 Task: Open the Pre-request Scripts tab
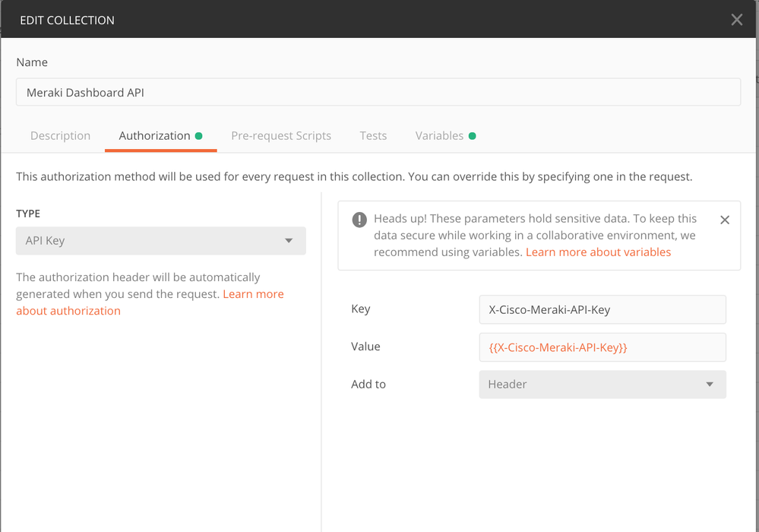coord(281,135)
